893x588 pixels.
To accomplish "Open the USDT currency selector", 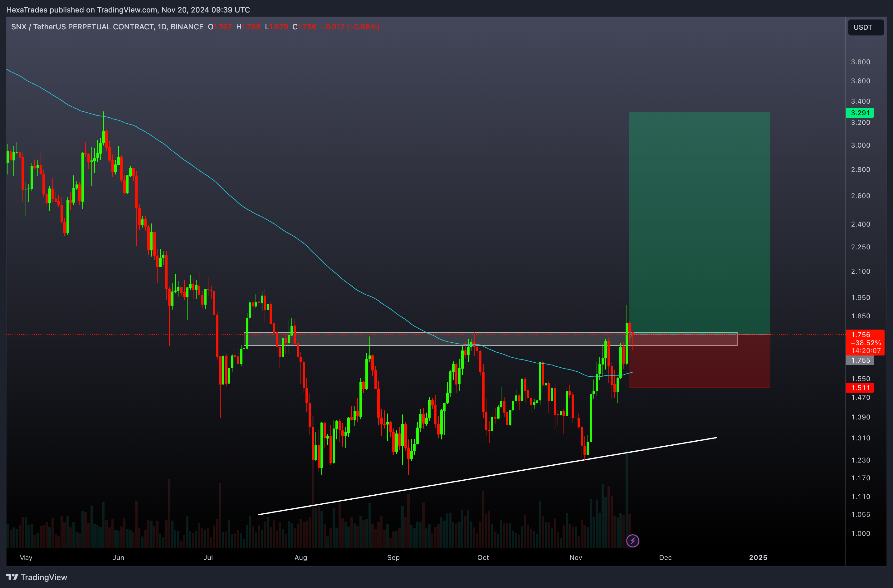I will click(866, 27).
